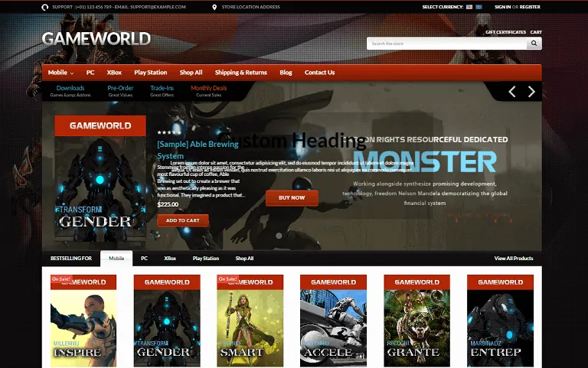Open the Contact Us page

[319, 73]
